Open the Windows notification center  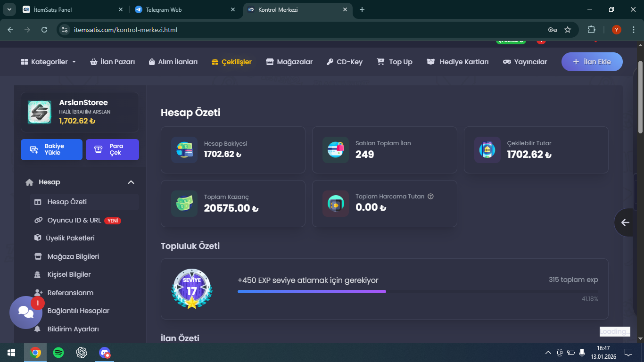[628, 353]
